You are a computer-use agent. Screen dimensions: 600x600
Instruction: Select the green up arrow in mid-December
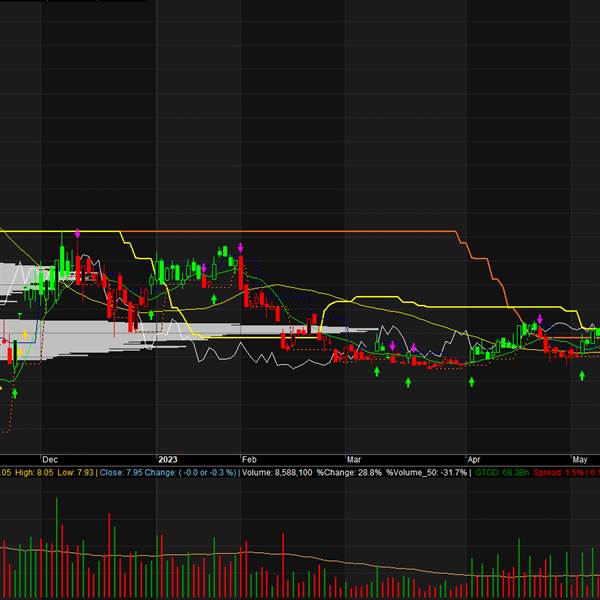pyautogui.click(x=151, y=314)
